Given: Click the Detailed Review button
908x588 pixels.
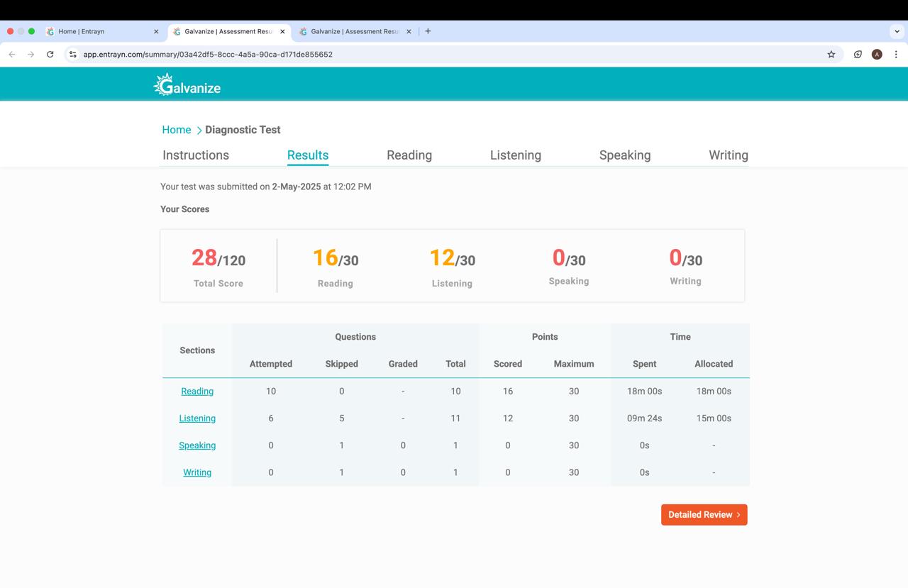Looking at the screenshot, I should [x=704, y=515].
